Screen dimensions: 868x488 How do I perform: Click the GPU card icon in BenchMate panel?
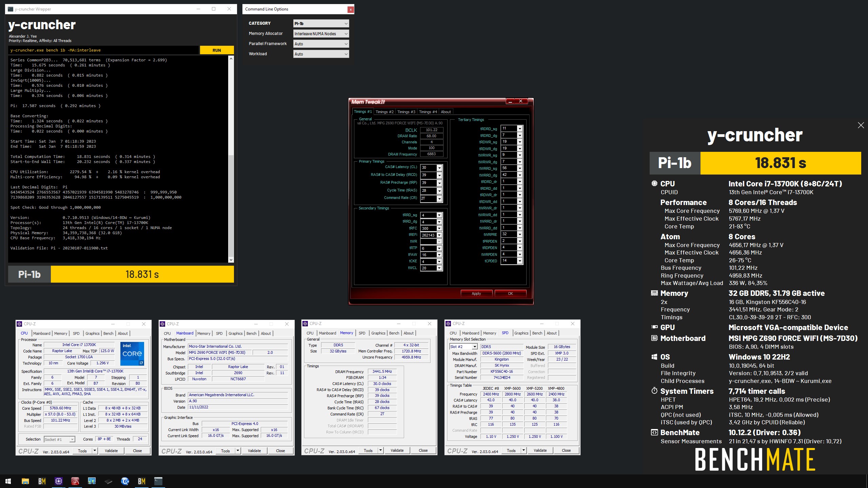(x=654, y=327)
